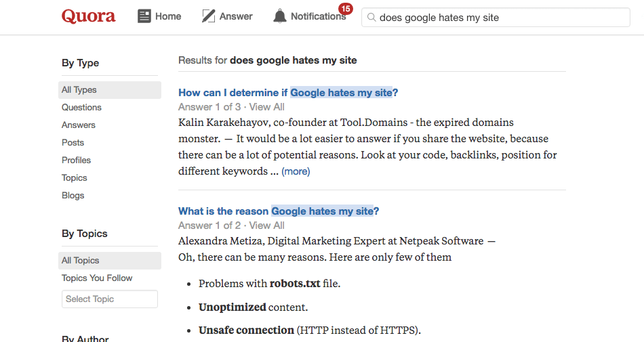Filter results by Topics type
The image size is (644, 342).
click(x=75, y=178)
